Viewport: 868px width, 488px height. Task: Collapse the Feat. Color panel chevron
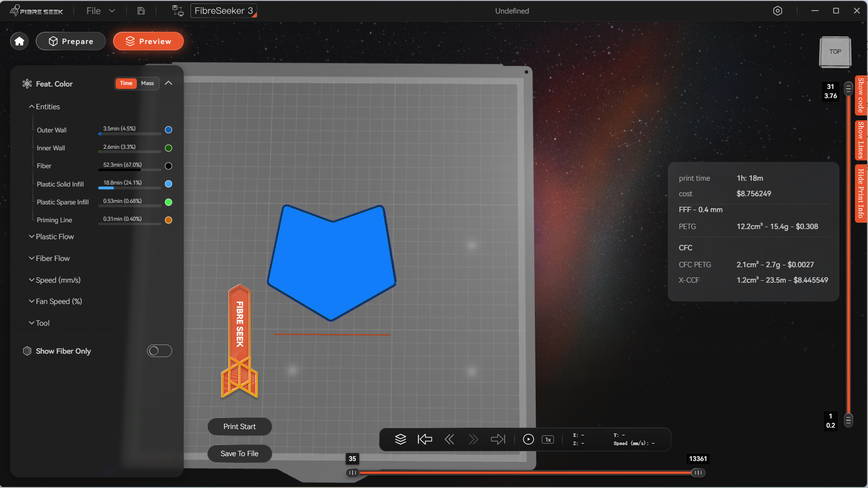click(168, 83)
